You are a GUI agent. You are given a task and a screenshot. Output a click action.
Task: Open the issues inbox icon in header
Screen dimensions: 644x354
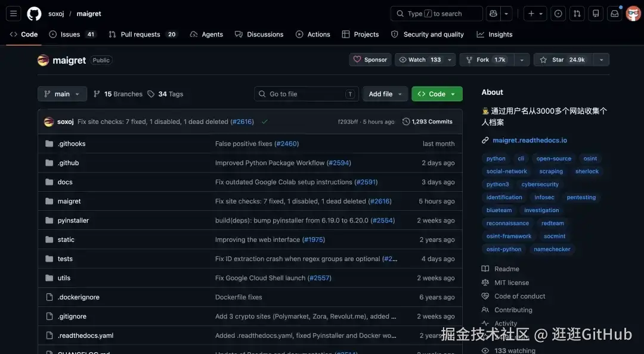point(558,14)
